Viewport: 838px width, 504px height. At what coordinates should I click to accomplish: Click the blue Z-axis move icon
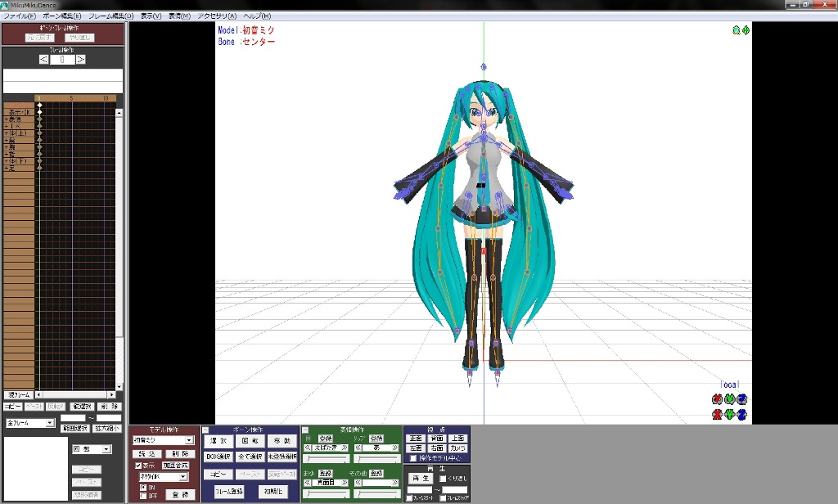coord(741,414)
